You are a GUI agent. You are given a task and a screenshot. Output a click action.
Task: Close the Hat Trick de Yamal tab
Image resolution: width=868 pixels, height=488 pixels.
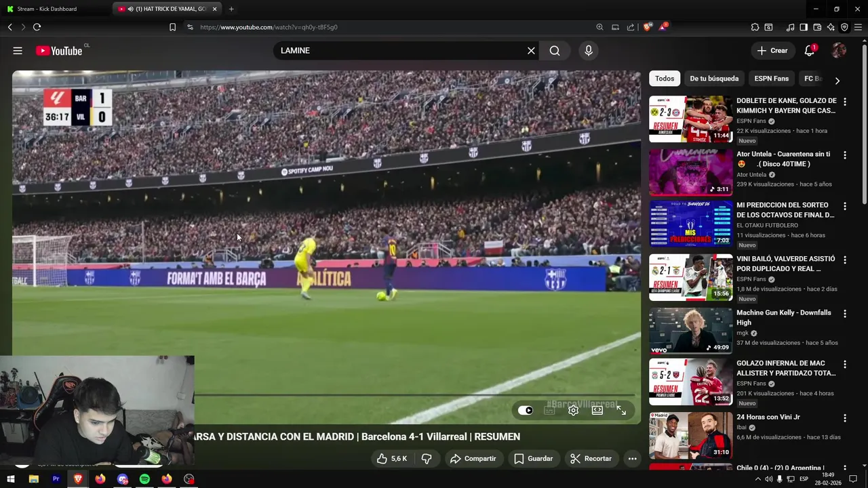[215, 9]
